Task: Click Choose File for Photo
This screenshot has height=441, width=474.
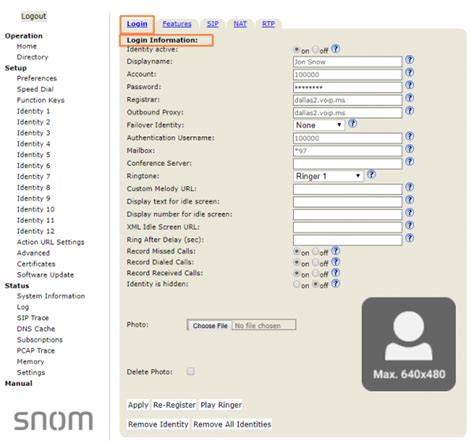Action: click(x=210, y=326)
